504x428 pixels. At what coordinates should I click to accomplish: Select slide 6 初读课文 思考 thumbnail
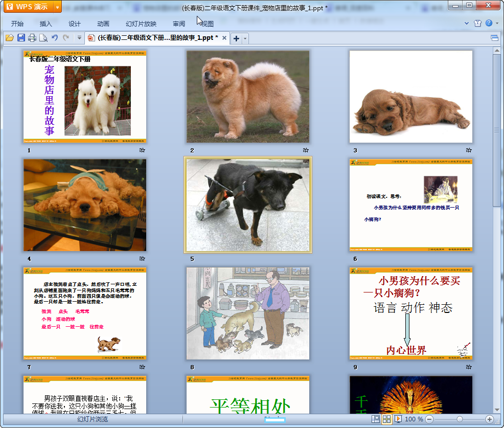[x=411, y=205]
